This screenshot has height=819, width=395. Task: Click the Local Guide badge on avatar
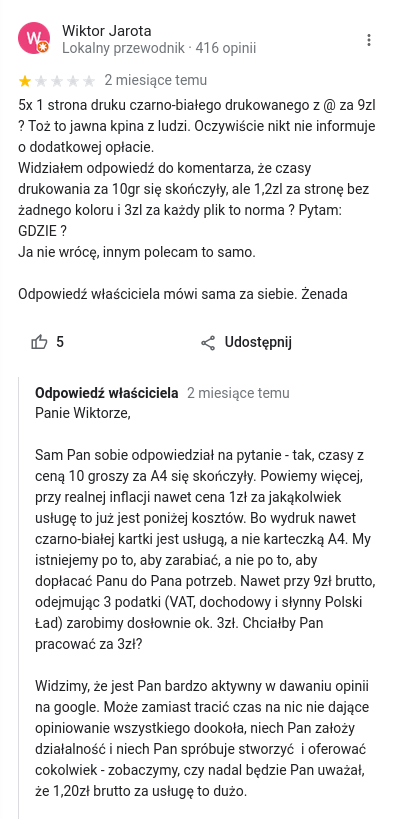pyautogui.click(x=44, y=48)
